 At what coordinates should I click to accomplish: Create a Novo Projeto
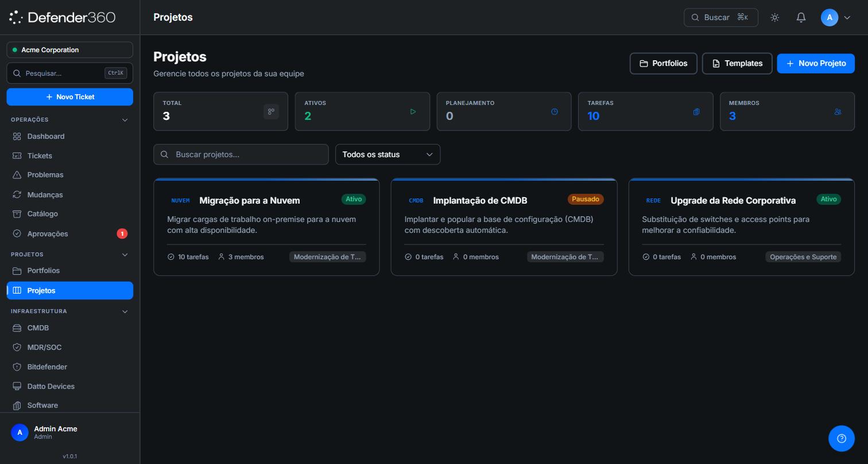coord(816,64)
